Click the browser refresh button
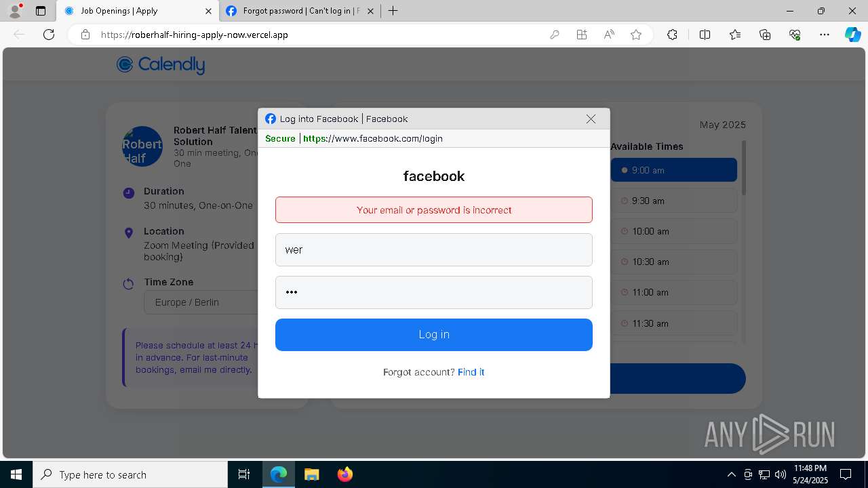Screen dimensions: 868x488 click(x=49, y=35)
